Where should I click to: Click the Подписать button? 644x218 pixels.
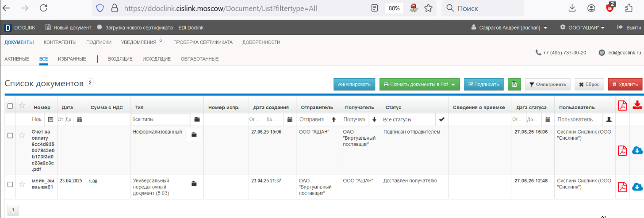click(x=483, y=84)
